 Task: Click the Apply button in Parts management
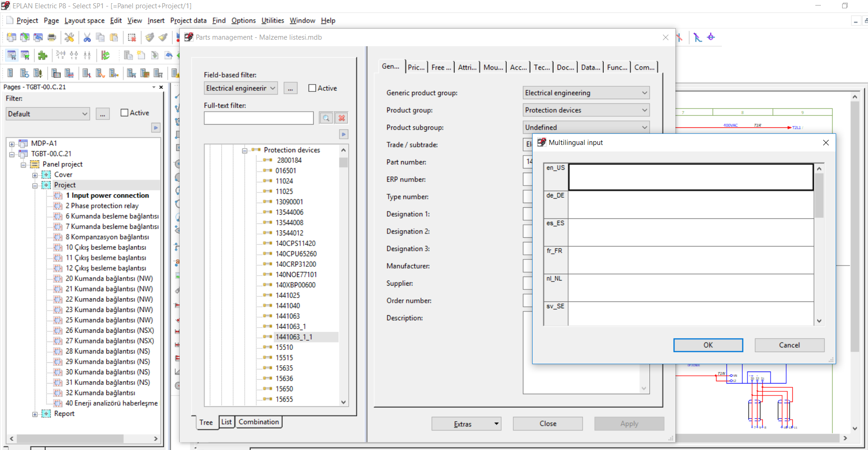point(629,424)
